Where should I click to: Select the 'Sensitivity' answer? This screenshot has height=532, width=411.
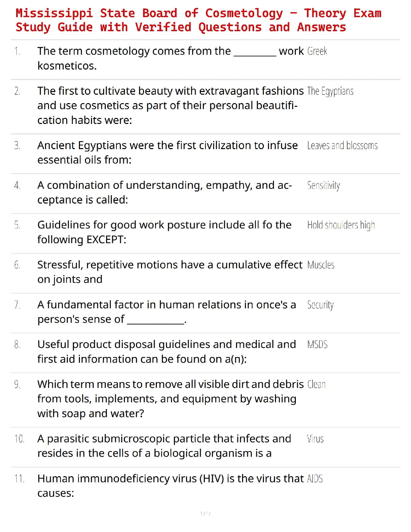coord(323,185)
